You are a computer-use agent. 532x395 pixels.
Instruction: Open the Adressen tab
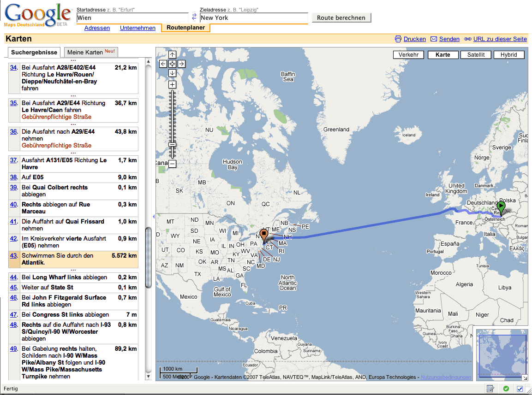(x=97, y=28)
